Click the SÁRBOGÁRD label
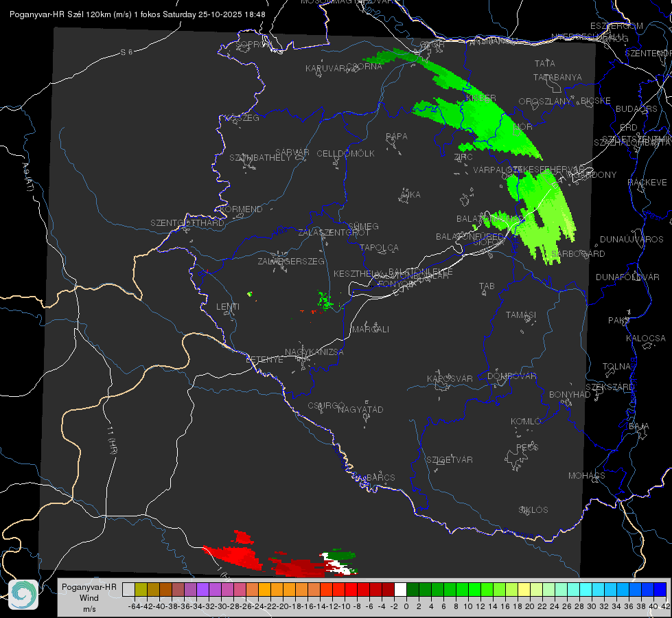672x618 pixels. (x=578, y=254)
